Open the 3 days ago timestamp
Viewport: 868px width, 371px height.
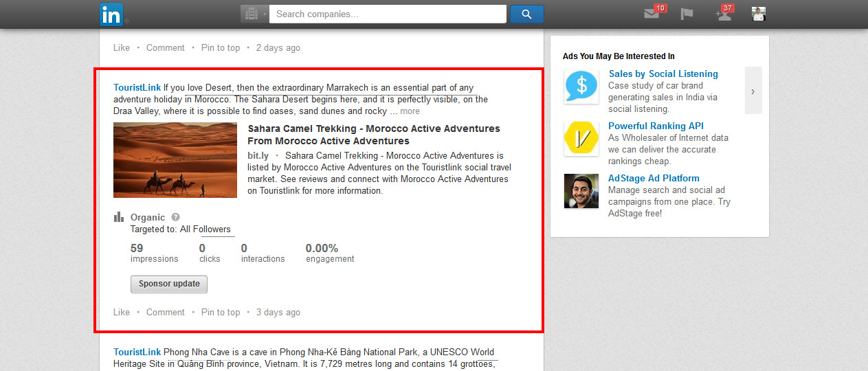pos(278,312)
